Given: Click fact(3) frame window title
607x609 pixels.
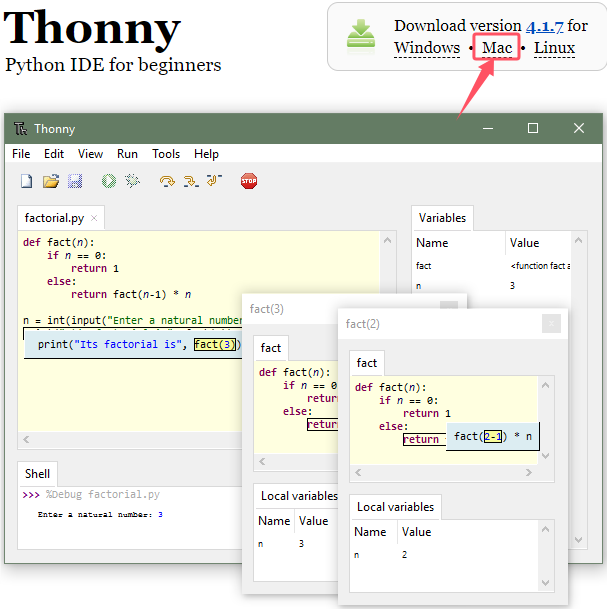Looking at the screenshot, I should tap(266, 309).
